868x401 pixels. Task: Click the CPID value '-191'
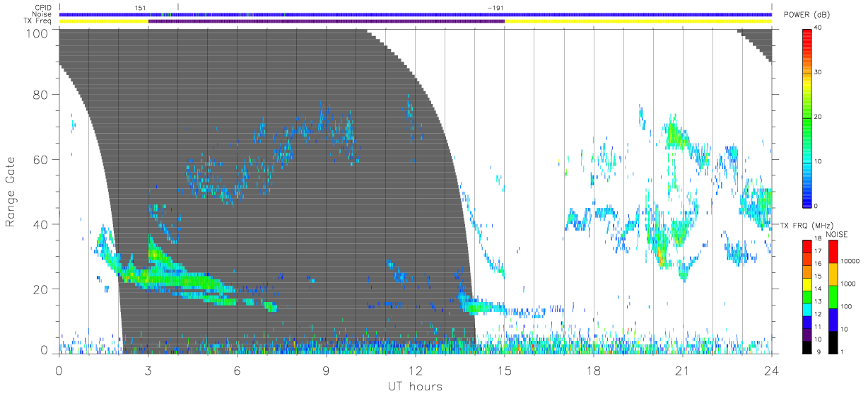click(x=496, y=8)
